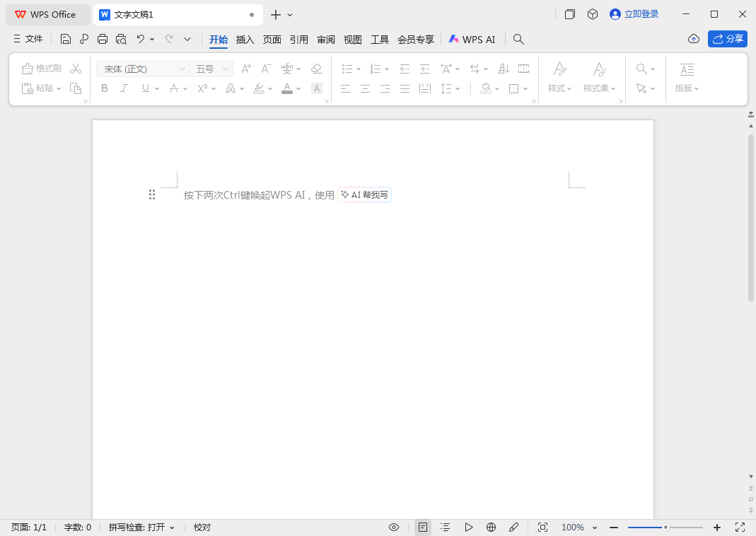Click the 分享 button
The width and height of the screenshot is (756, 536).
pos(728,39)
